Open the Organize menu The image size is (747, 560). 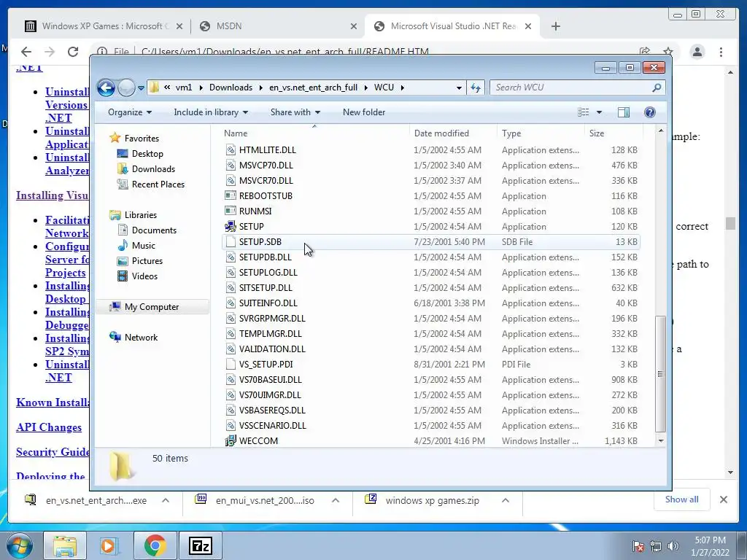pyautogui.click(x=130, y=112)
